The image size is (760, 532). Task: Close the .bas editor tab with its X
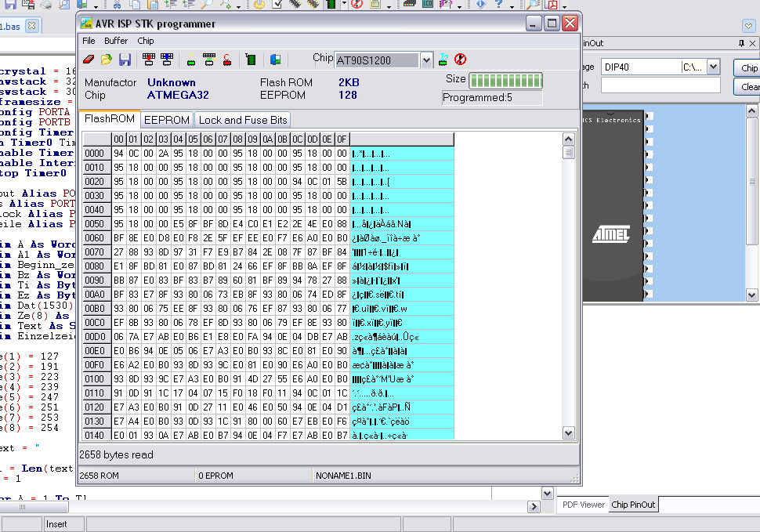(31, 26)
